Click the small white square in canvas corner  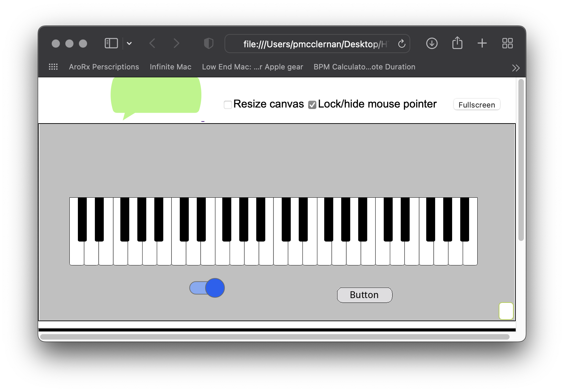[x=506, y=311]
